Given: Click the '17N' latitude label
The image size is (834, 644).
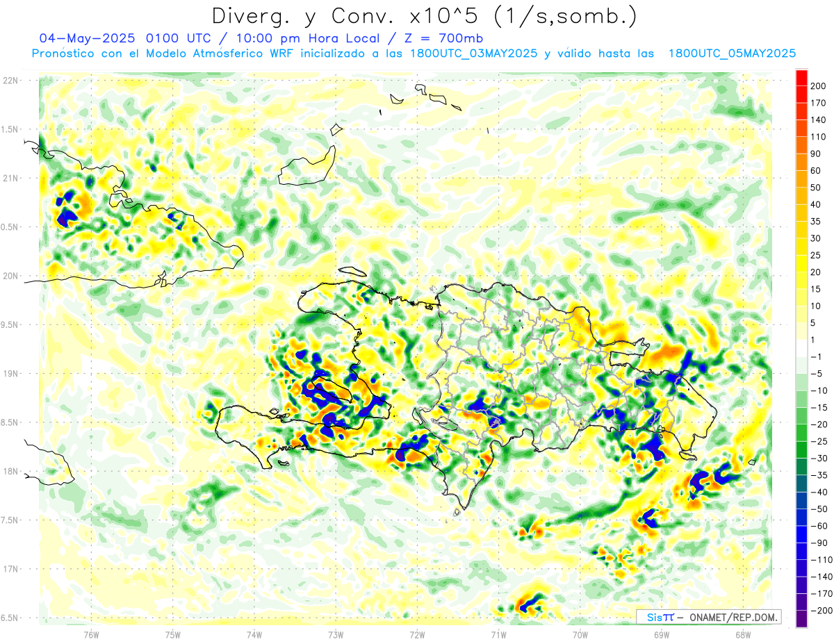Looking at the screenshot, I should (10, 569).
